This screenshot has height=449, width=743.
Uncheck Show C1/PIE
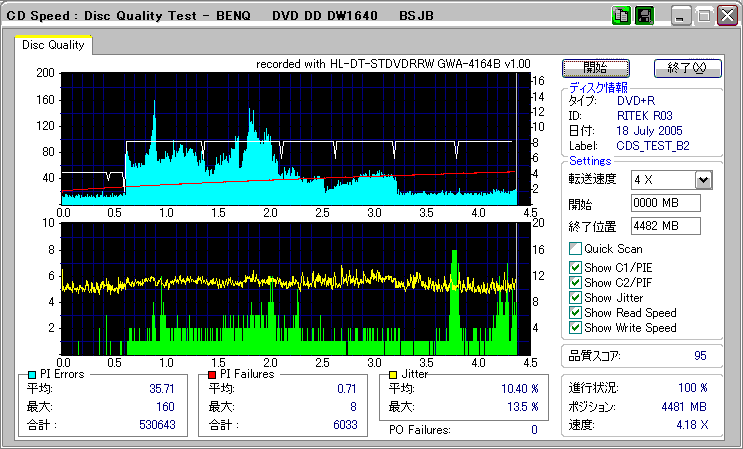coord(575,266)
